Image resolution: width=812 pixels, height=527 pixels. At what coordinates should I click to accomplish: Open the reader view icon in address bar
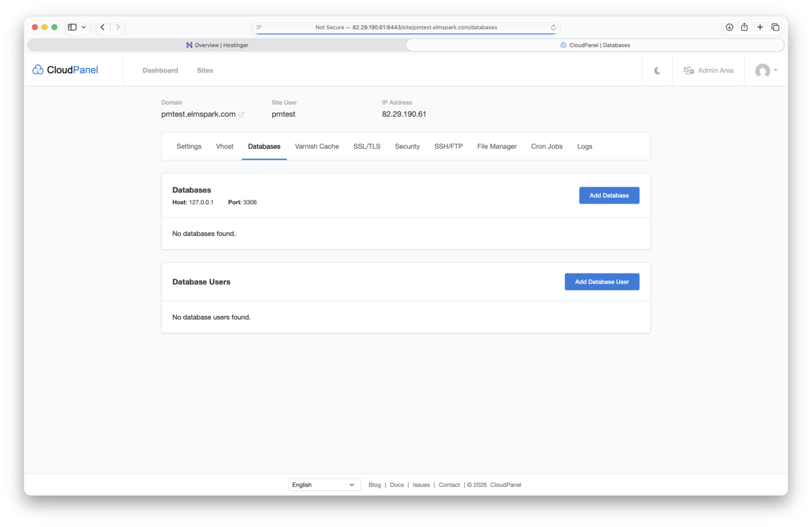coord(259,28)
